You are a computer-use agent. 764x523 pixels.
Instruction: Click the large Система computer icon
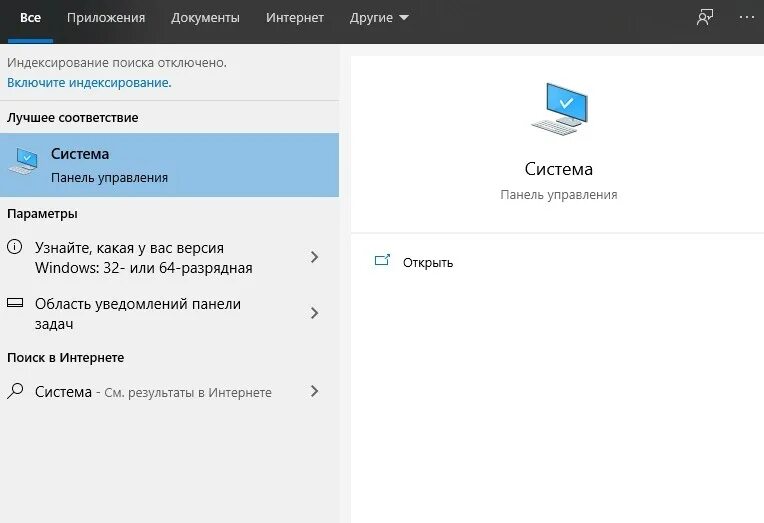pyautogui.click(x=559, y=109)
